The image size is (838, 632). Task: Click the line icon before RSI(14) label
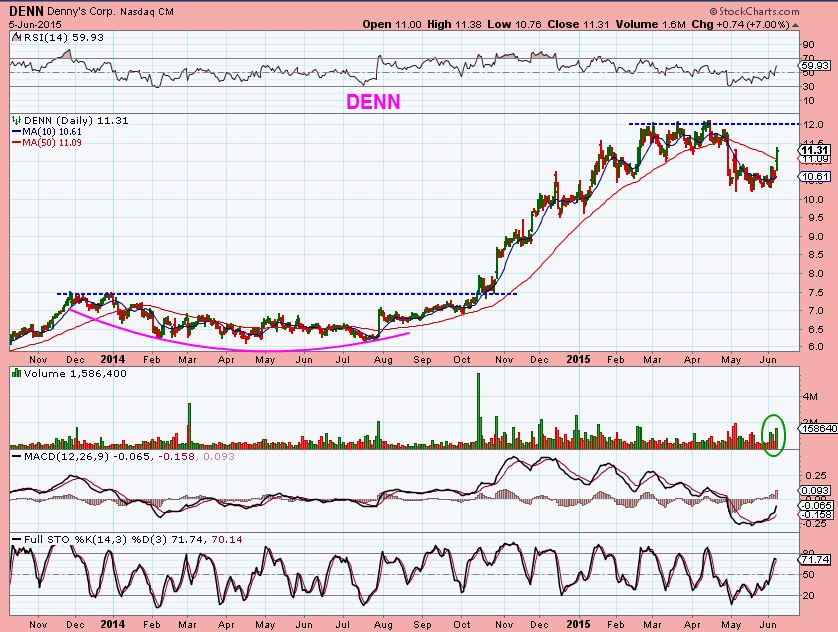click(x=16, y=37)
